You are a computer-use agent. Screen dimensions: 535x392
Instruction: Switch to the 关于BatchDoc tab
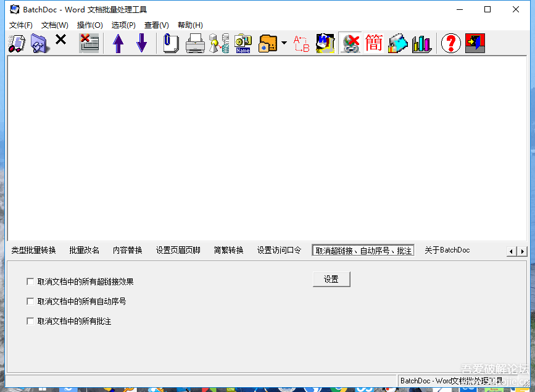447,250
